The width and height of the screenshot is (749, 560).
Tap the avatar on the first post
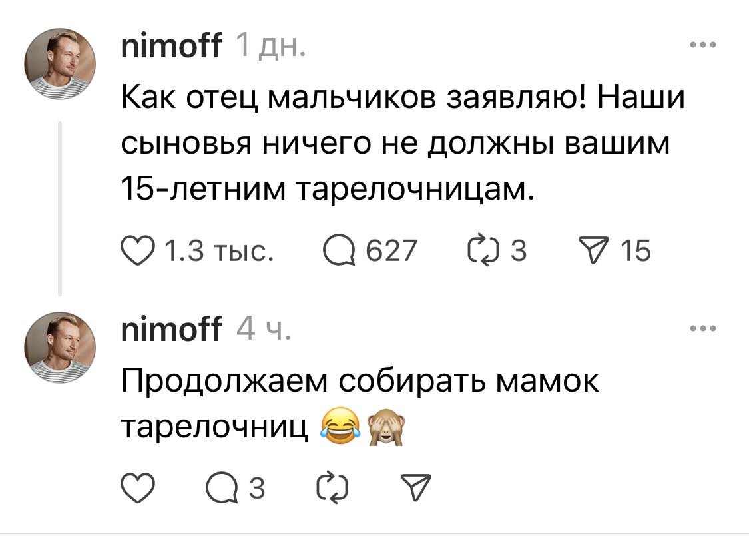point(61,64)
